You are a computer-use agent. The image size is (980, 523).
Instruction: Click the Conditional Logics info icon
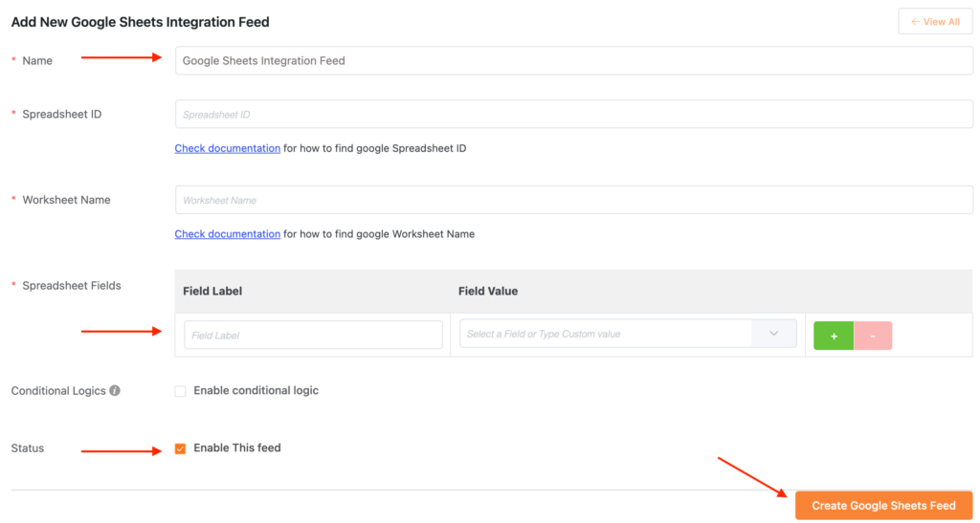coord(115,390)
